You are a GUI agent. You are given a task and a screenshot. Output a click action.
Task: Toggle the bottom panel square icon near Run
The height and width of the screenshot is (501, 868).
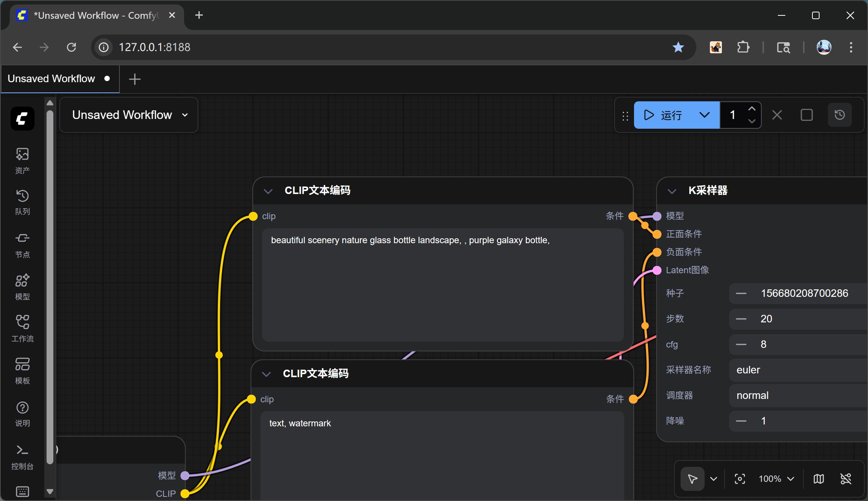click(806, 115)
